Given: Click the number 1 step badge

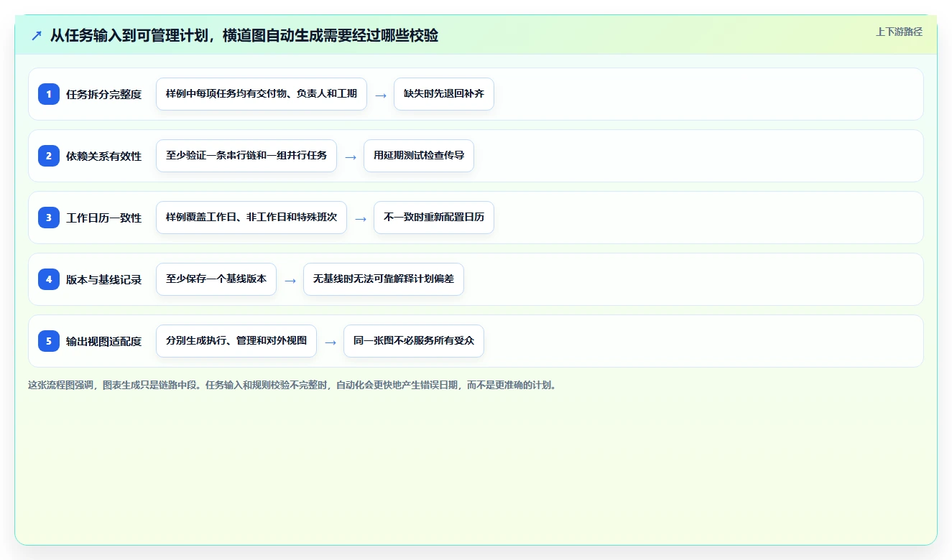Looking at the screenshot, I should pos(49,94).
